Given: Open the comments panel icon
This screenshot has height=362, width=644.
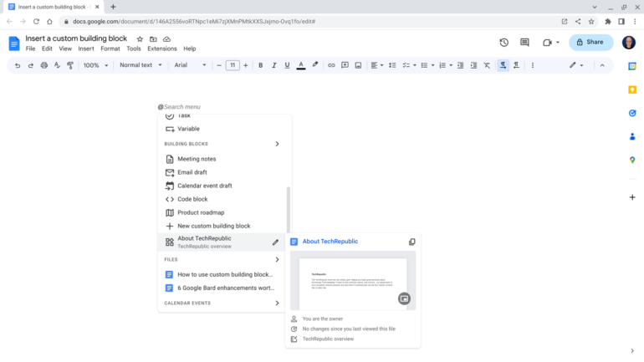Looking at the screenshot, I should pyautogui.click(x=524, y=43).
